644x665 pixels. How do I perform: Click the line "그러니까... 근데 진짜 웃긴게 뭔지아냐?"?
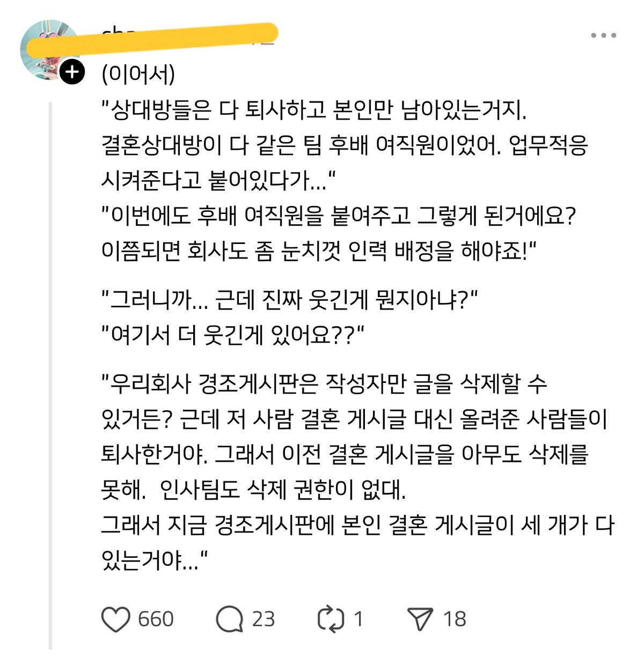point(290,299)
